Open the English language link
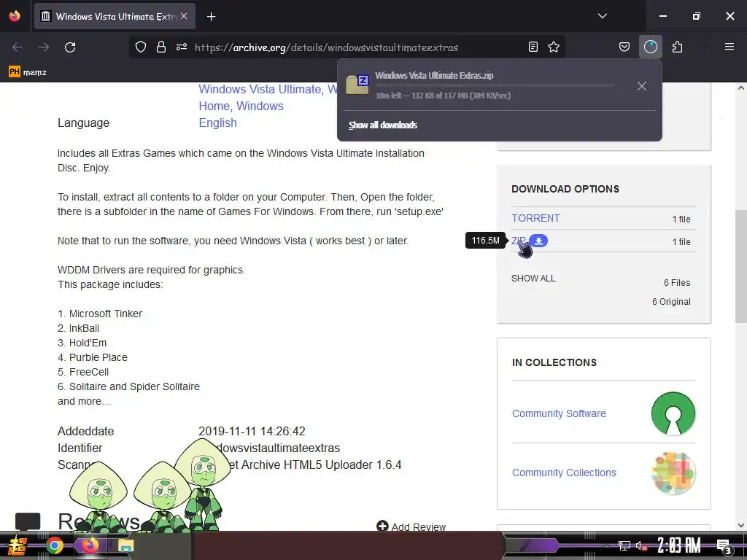747x560 pixels. click(217, 122)
